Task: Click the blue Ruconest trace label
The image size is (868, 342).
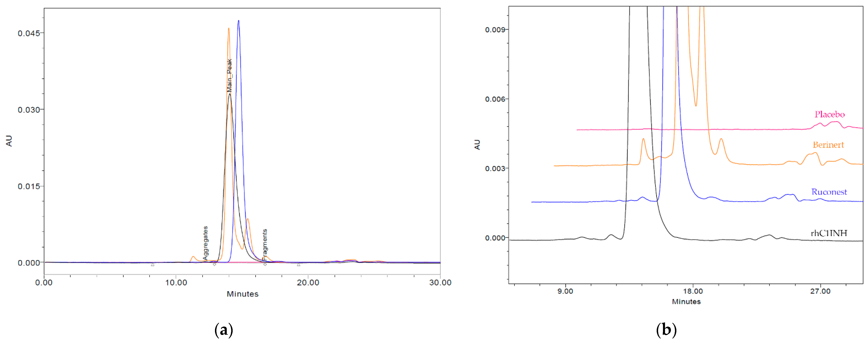Action: 829,192
